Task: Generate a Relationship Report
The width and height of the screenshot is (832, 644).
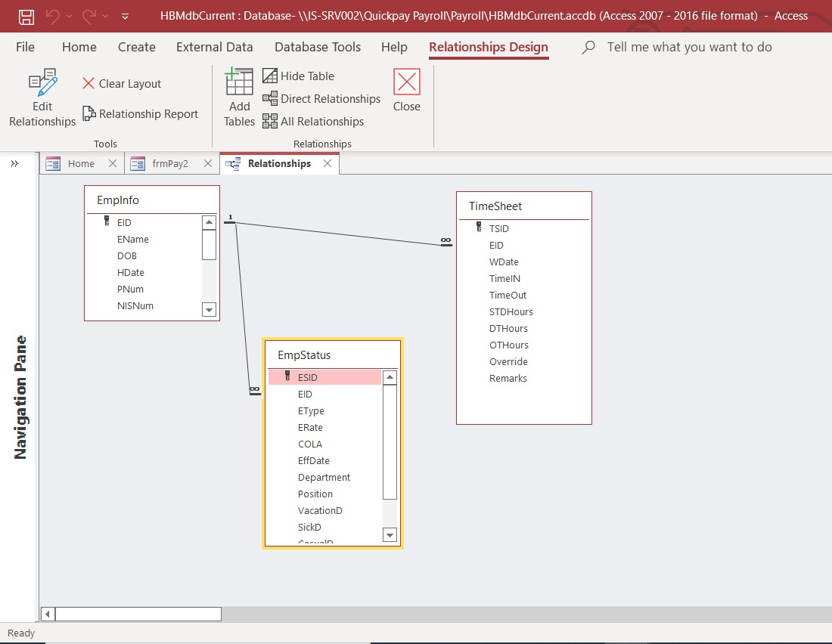Action: 140,114
